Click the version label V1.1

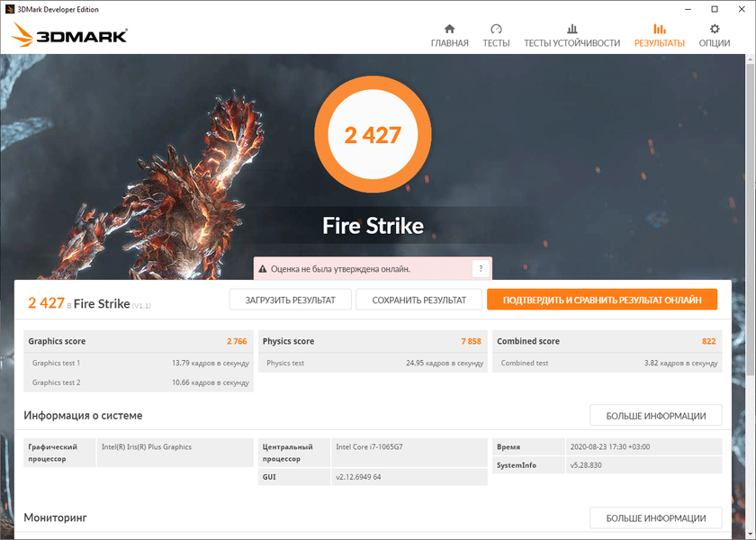pyautogui.click(x=141, y=306)
